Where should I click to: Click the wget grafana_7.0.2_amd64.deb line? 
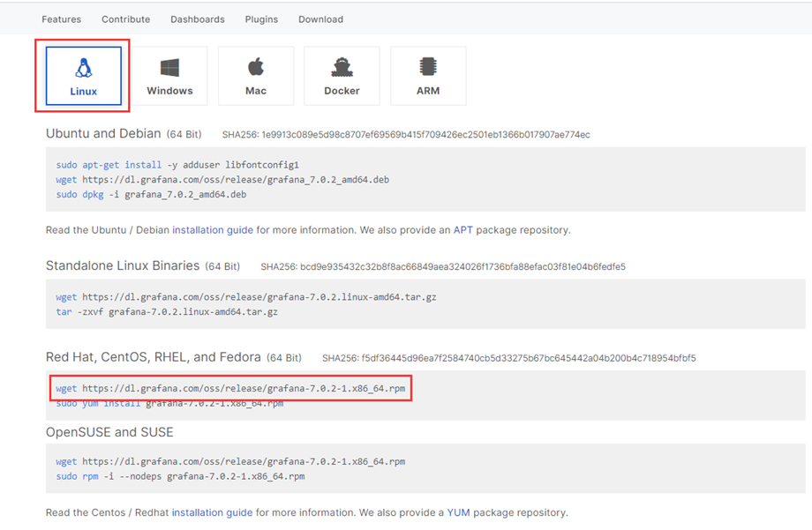coord(222,180)
